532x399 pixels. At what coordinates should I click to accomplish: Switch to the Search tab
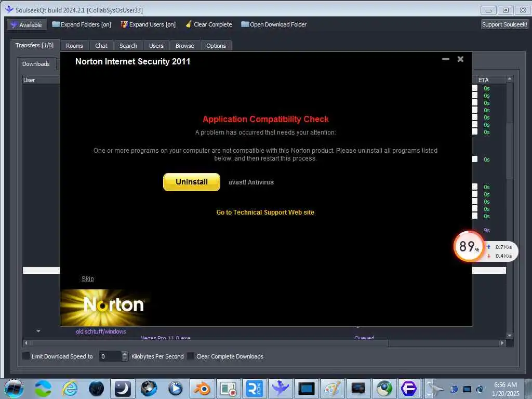click(128, 46)
